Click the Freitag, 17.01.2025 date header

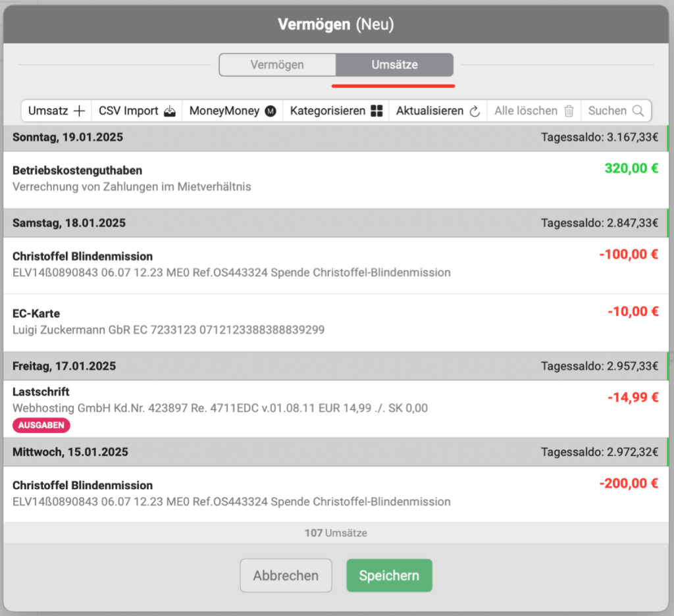65,365
